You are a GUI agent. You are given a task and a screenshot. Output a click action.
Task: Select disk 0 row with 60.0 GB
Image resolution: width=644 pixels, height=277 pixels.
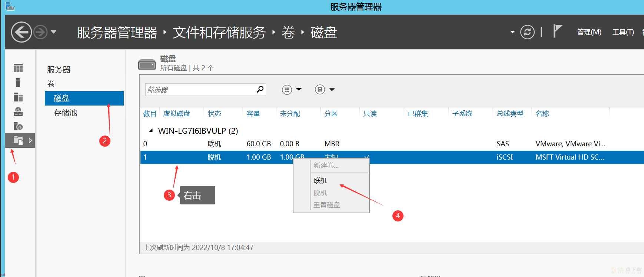tap(392, 144)
